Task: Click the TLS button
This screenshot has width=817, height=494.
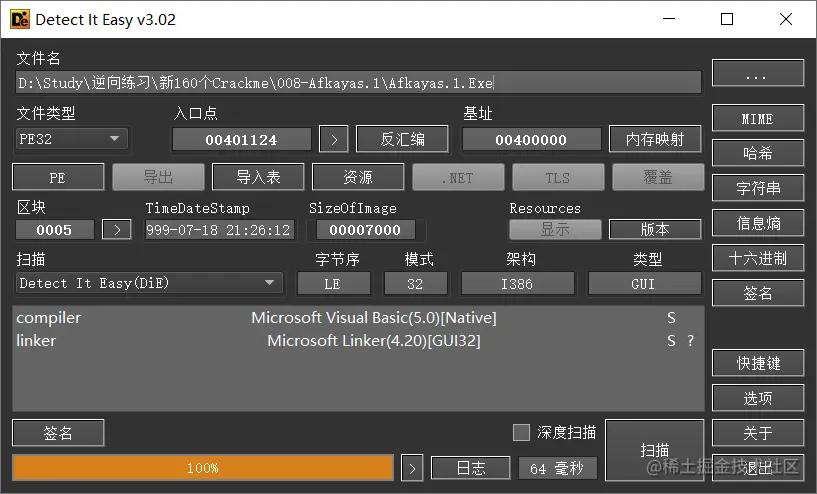Action: [558, 177]
